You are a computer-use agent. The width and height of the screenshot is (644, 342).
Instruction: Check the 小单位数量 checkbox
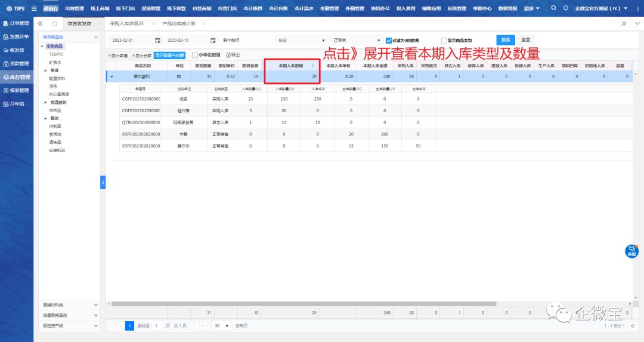point(194,55)
